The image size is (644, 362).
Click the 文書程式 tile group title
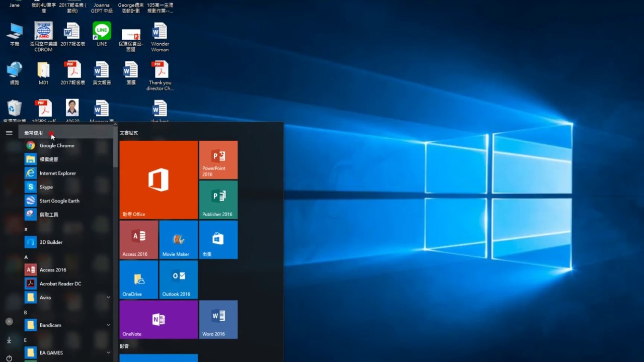(x=129, y=133)
